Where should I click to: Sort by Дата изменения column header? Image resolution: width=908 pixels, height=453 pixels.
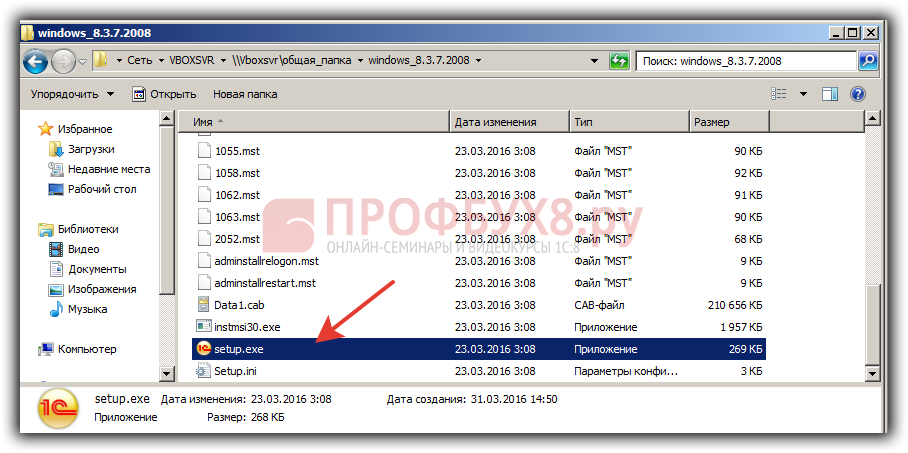507,122
